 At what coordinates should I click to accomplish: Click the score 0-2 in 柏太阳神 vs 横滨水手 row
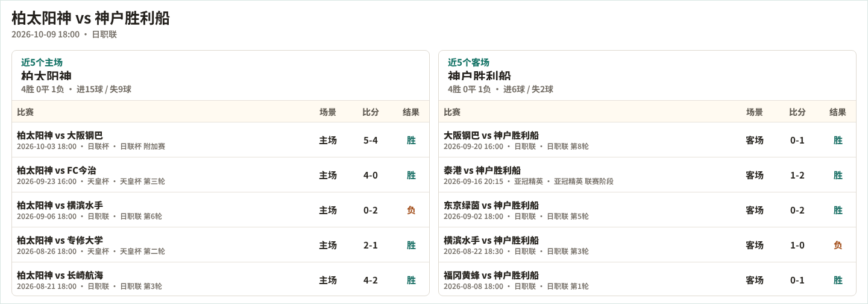tap(371, 210)
